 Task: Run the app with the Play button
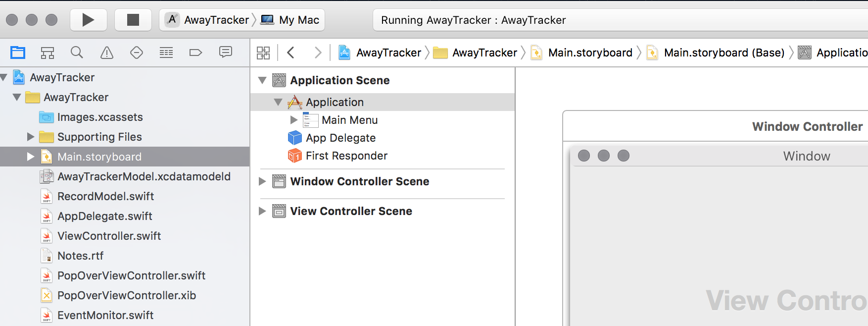coord(89,20)
